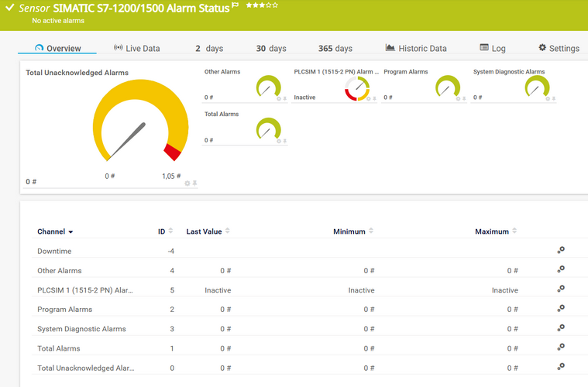
Task: Click the System Diagnostic Alarms mini gauge
Action: coord(537,87)
